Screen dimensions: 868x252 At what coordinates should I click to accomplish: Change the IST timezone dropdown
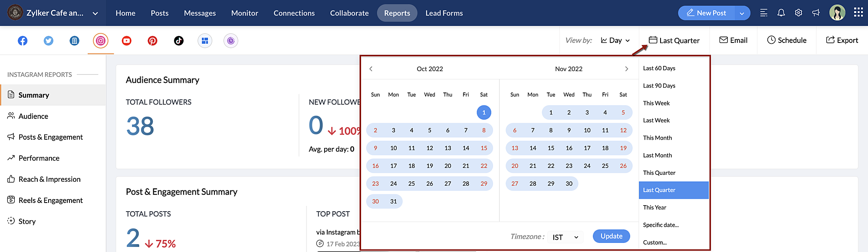pyautogui.click(x=566, y=237)
